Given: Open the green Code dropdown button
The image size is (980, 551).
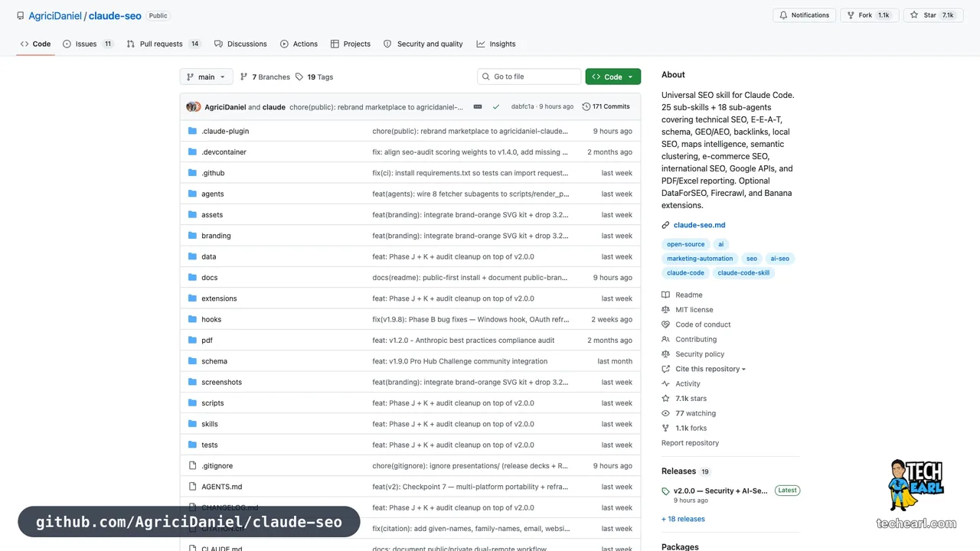Looking at the screenshot, I should [613, 77].
